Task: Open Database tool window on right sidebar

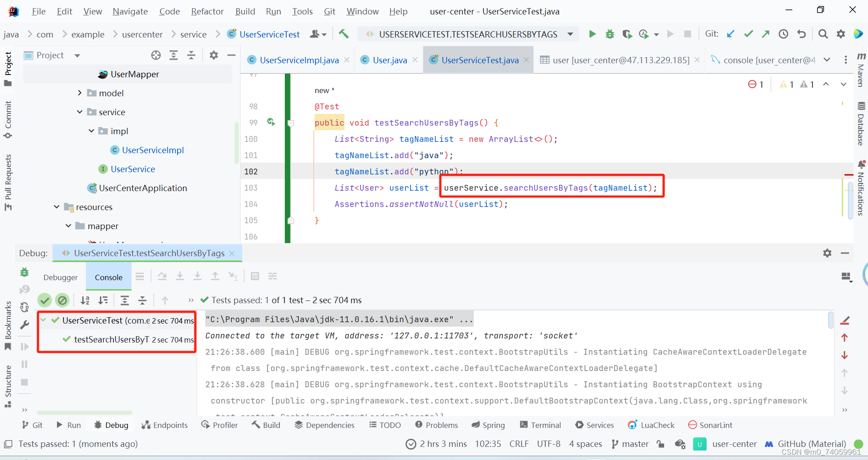Action: click(861, 124)
